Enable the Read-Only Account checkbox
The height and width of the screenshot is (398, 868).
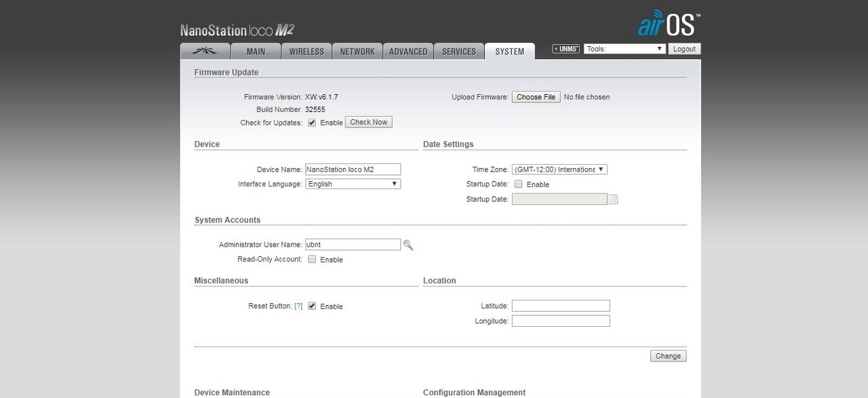312,259
